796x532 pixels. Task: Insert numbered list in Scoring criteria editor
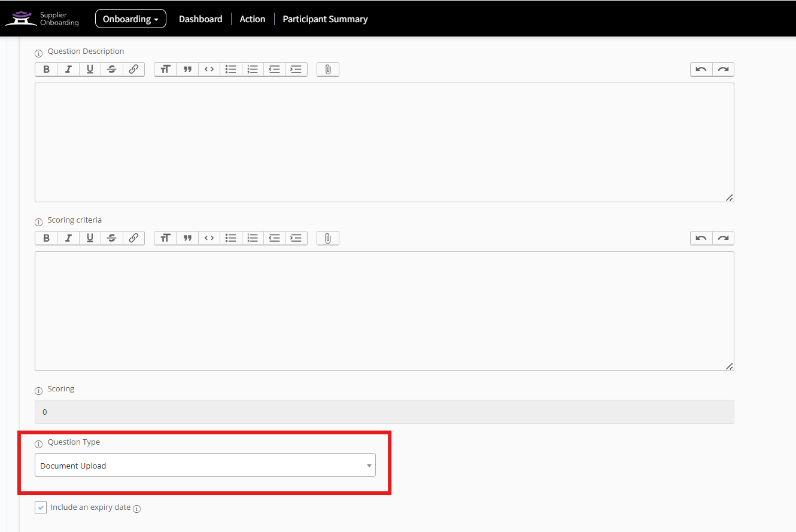click(x=253, y=238)
